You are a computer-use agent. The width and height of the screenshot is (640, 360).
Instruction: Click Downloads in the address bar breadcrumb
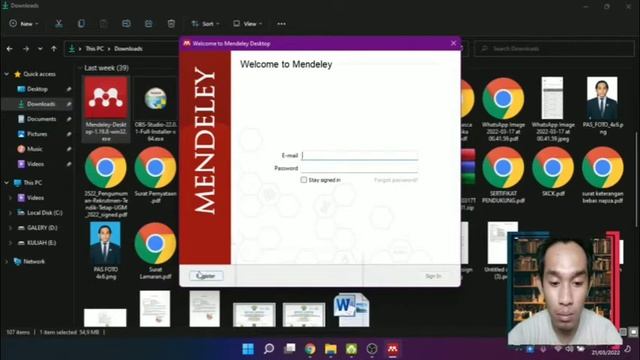click(x=128, y=49)
